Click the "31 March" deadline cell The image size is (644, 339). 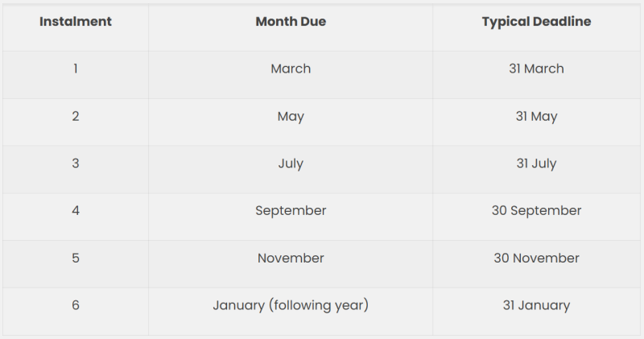536,68
